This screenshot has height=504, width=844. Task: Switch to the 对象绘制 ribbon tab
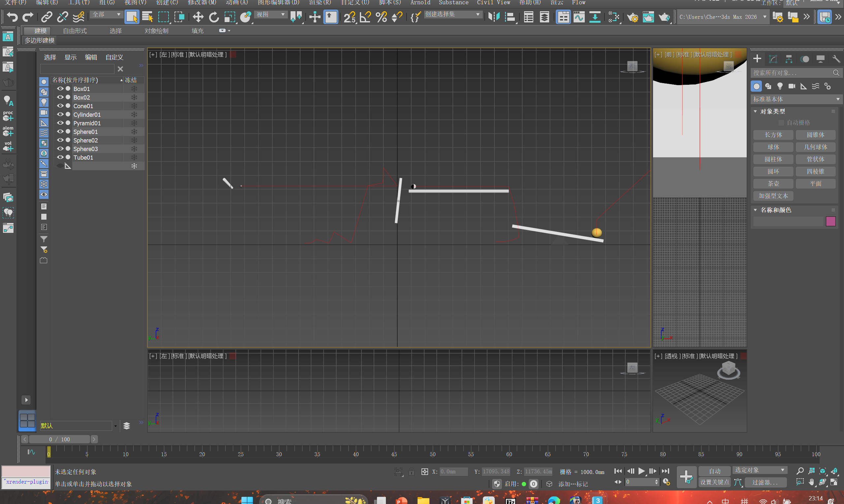[156, 31]
